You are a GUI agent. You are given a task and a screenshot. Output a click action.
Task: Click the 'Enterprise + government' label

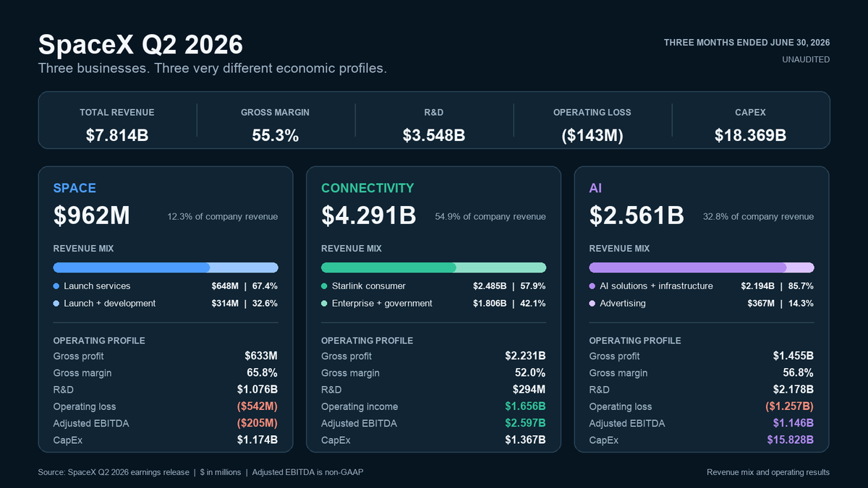pos(382,304)
